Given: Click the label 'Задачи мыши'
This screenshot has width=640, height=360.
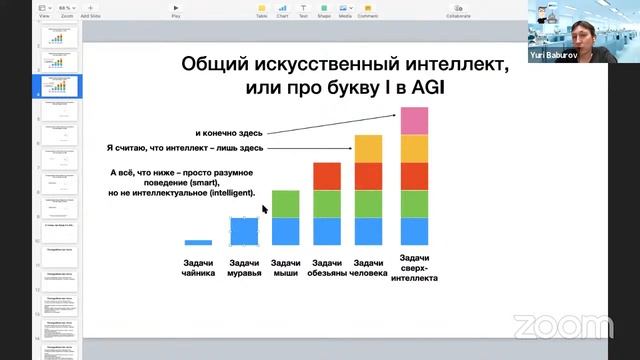Looking at the screenshot, I should pyautogui.click(x=285, y=268).
